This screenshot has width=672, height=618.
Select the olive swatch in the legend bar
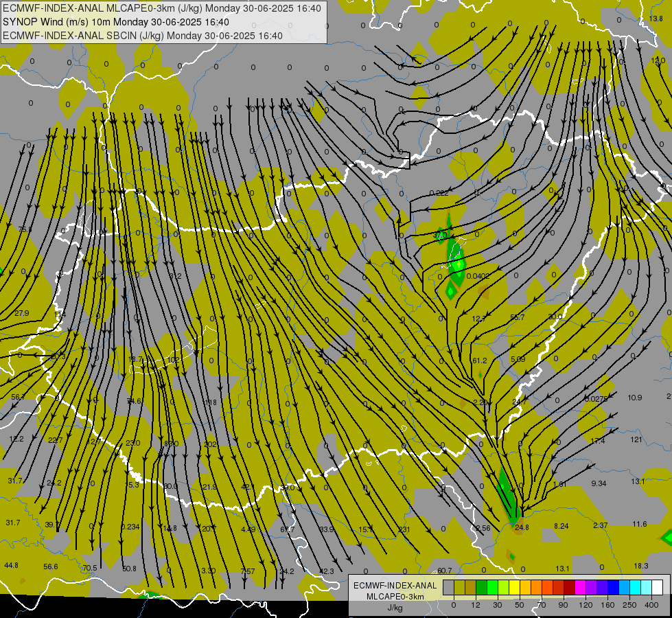pyautogui.click(x=459, y=588)
